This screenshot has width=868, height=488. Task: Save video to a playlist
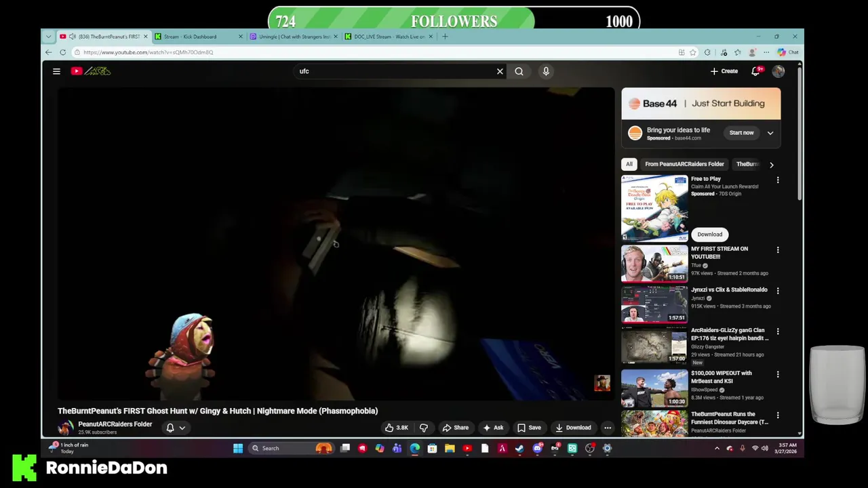point(529,428)
